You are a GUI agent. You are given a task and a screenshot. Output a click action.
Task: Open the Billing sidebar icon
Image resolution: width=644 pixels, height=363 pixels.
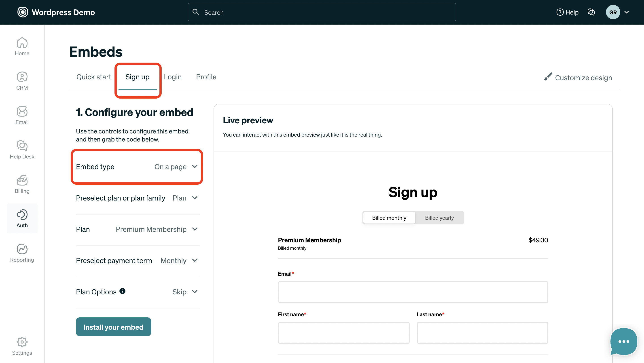pos(22,184)
